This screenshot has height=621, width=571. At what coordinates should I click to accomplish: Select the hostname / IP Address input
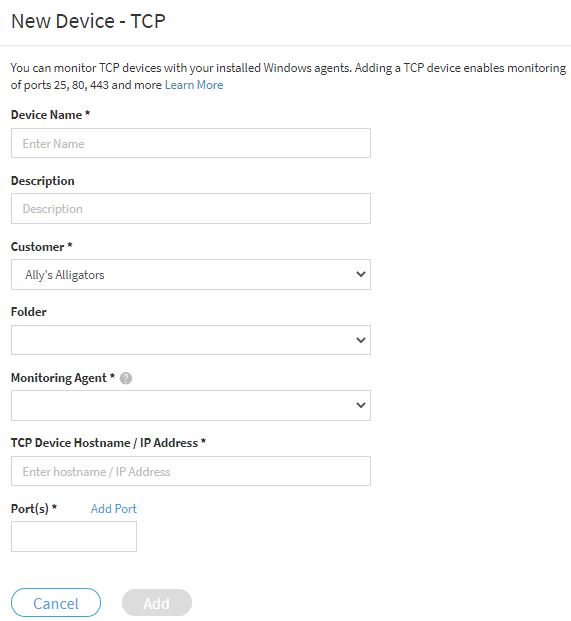click(191, 471)
